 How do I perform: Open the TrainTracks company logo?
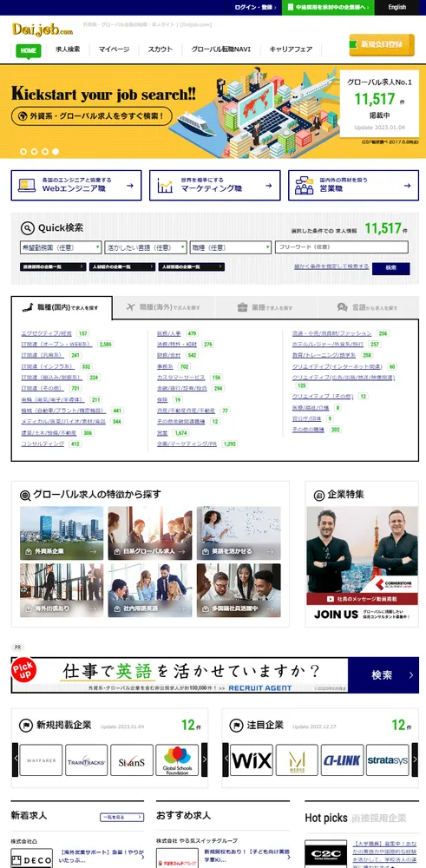point(86,760)
